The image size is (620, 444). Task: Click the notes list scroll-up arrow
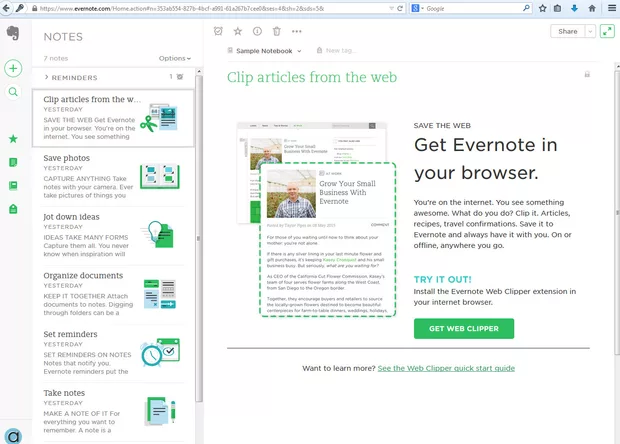[199, 72]
